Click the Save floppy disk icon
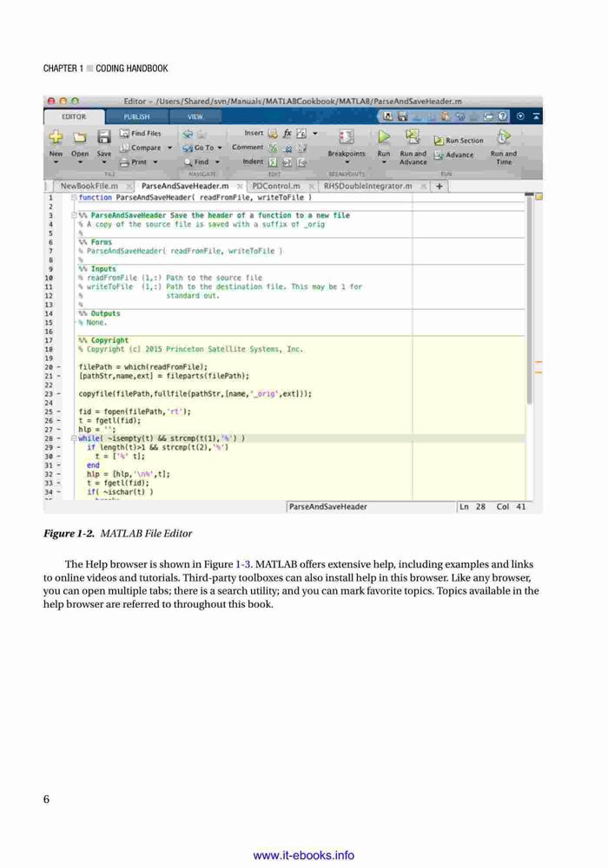This screenshot has width=608, height=868. (104, 137)
